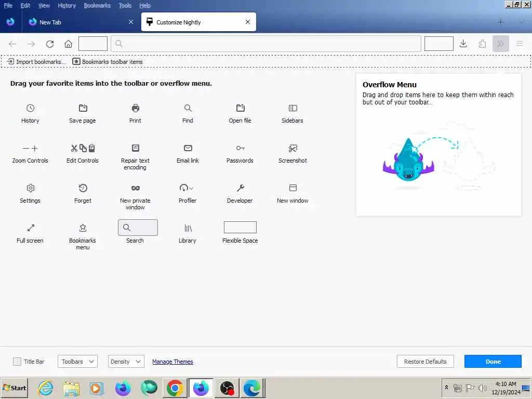Open the overflow menu chevron button
Viewport: 532px width, 399px height.
500,44
